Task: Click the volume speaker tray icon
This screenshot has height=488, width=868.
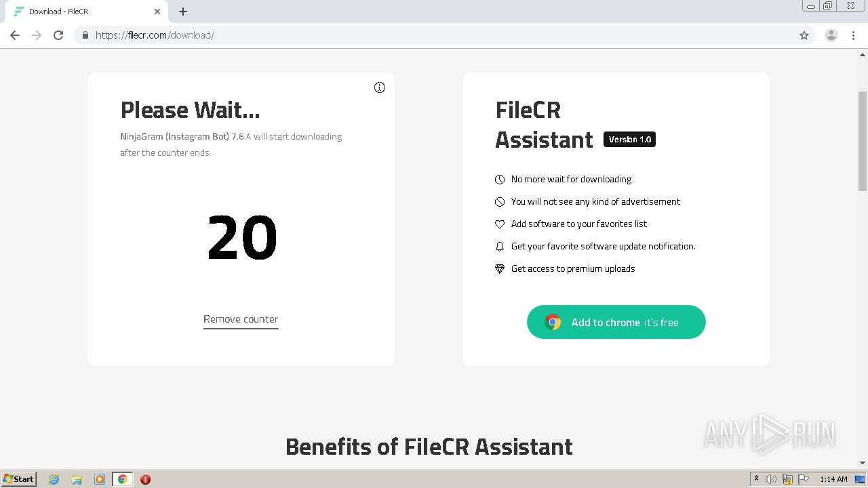Action: pos(771,479)
